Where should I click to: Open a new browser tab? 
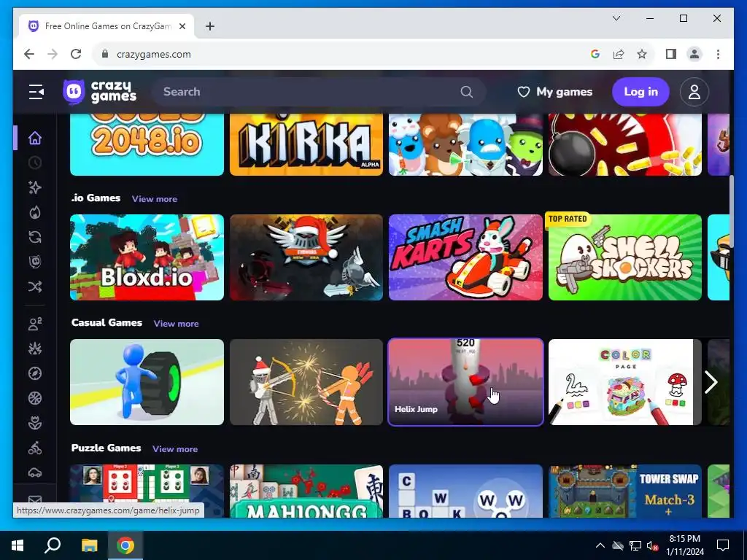click(209, 26)
